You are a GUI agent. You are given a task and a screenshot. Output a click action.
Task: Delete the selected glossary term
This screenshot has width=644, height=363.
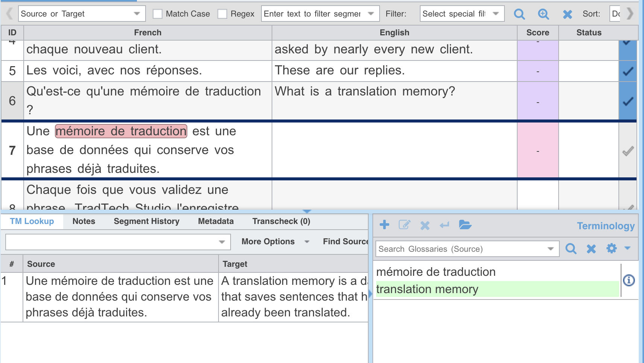425,225
